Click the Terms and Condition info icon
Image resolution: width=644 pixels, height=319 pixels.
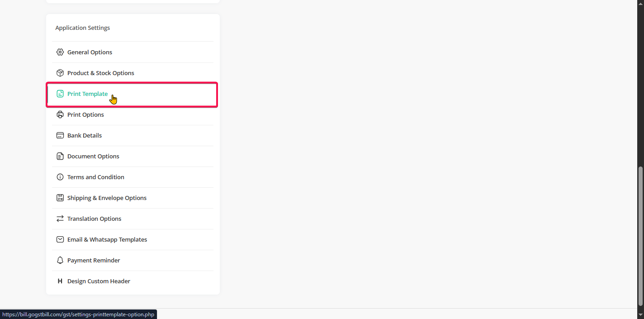60,177
